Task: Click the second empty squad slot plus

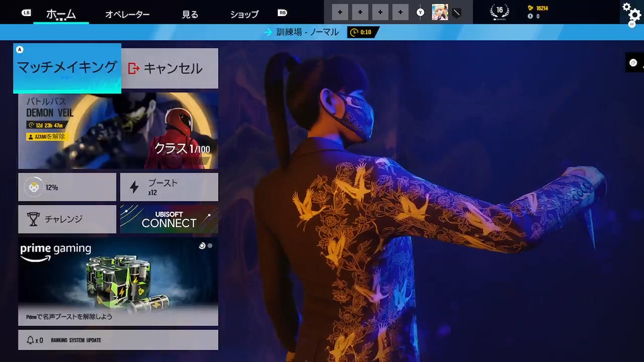Action: point(360,12)
